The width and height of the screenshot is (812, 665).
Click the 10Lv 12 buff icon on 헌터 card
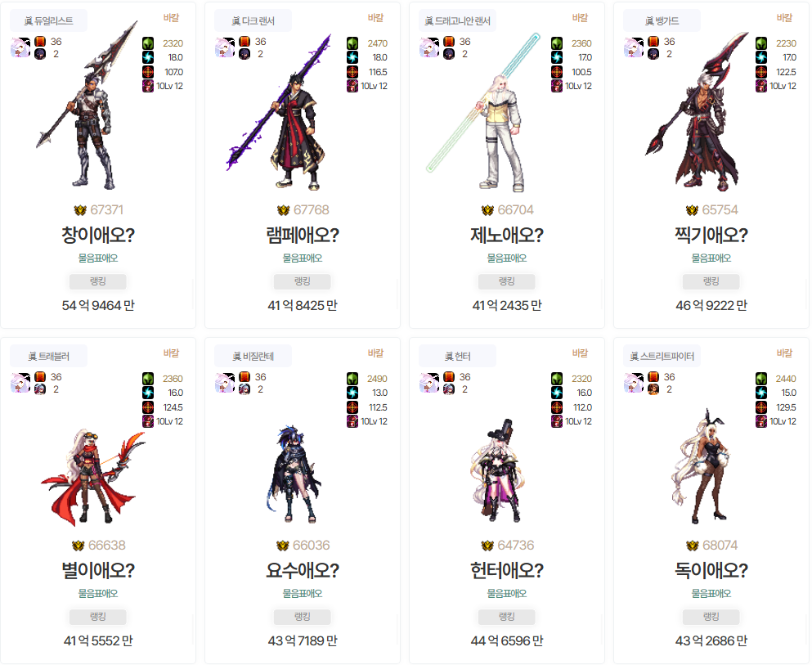tap(557, 421)
